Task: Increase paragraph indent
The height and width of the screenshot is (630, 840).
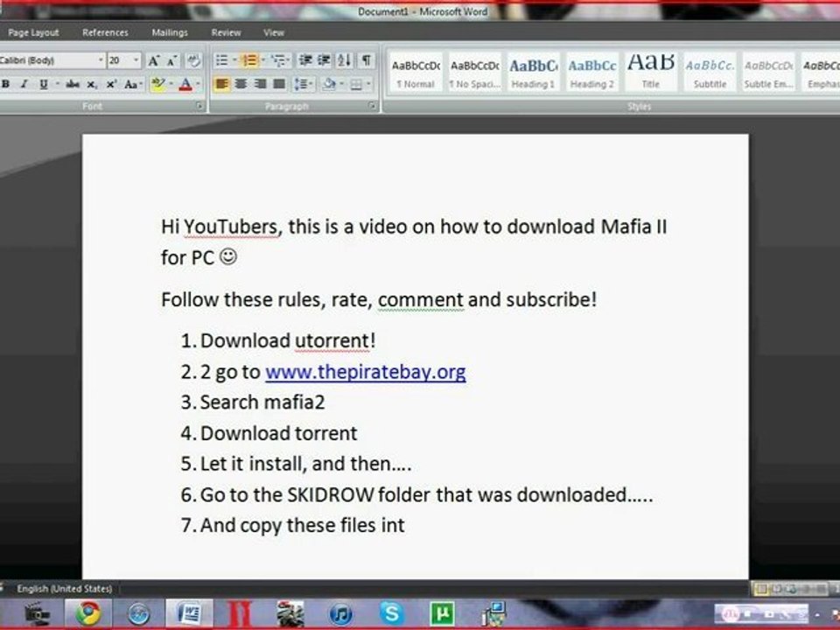Action: click(324, 60)
